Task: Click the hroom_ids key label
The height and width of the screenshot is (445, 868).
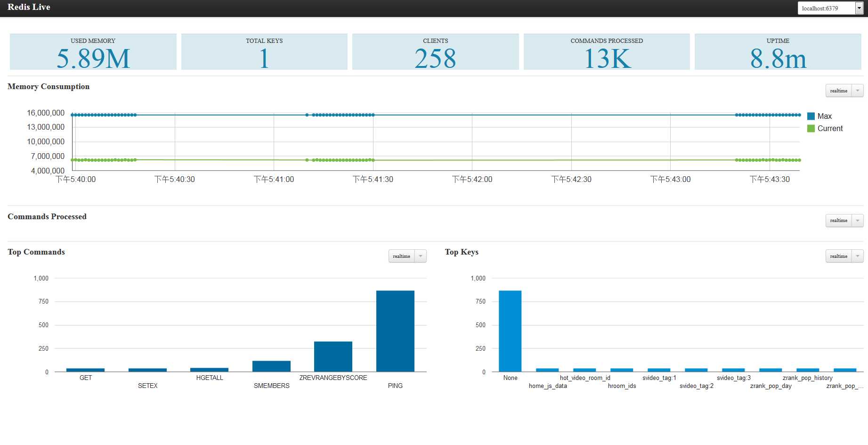Action: click(x=622, y=386)
